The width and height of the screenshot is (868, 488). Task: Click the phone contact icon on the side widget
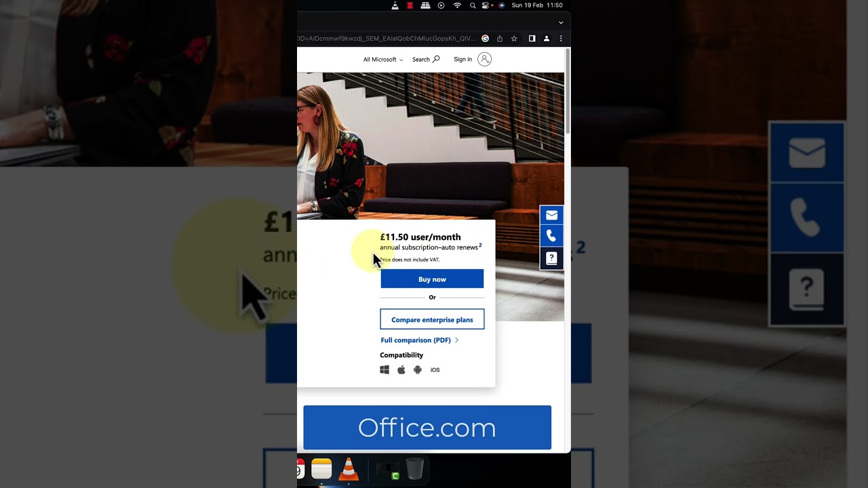click(551, 236)
